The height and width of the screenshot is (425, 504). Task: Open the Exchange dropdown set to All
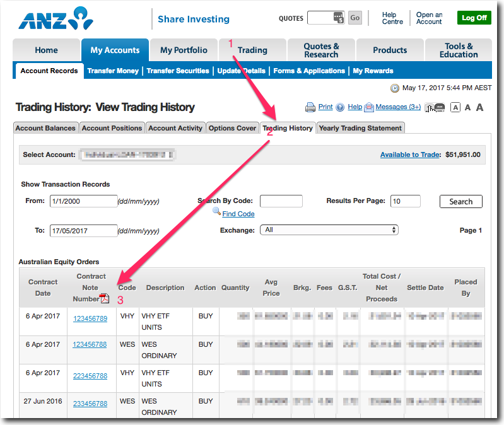click(x=329, y=230)
